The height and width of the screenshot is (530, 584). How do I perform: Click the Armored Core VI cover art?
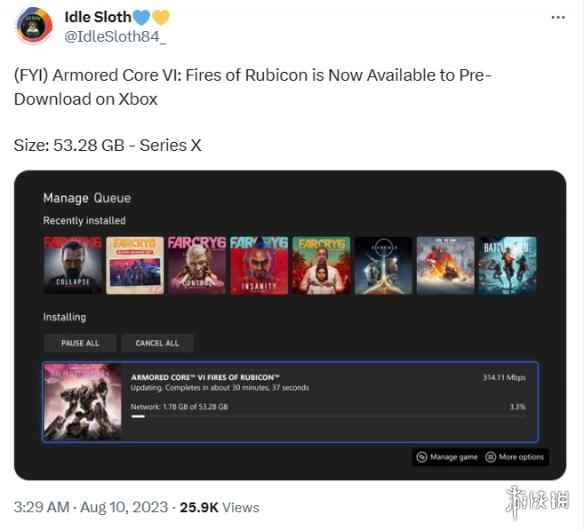(x=82, y=402)
